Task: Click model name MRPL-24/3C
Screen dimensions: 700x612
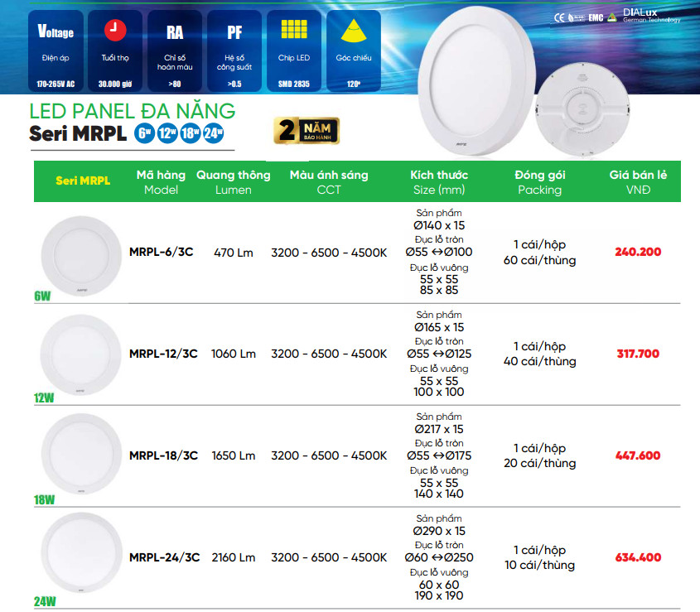Action: [163, 557]
